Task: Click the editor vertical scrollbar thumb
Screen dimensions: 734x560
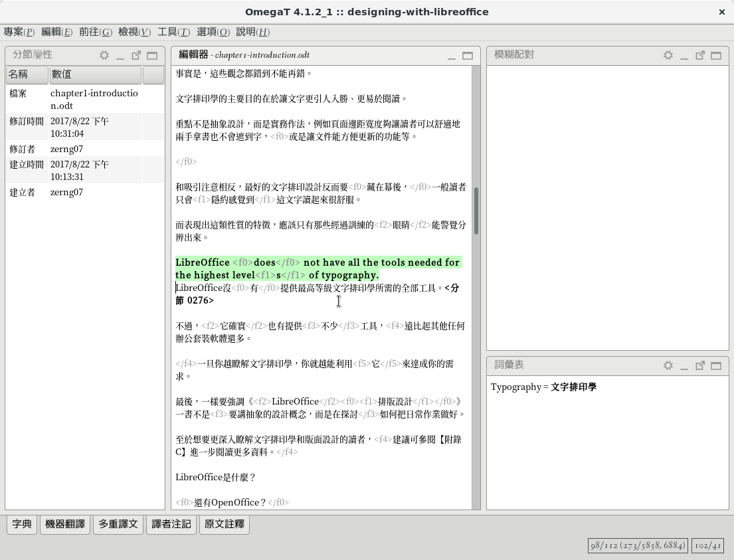Action: pyautogui.click(x=476, y=211)
